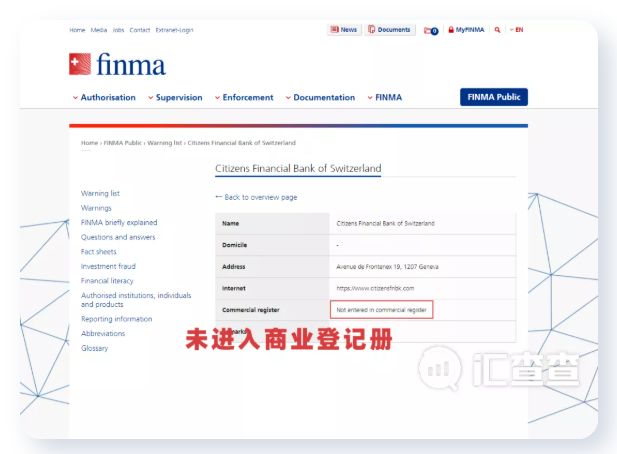Open Warnings in the sidebar
This screenshot has height=454, width=617.
coord(96,208)
